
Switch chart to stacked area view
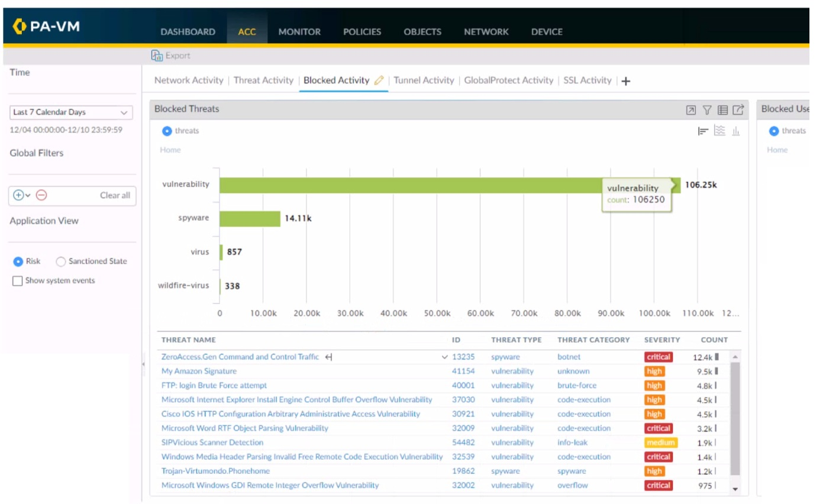[719, 131]
